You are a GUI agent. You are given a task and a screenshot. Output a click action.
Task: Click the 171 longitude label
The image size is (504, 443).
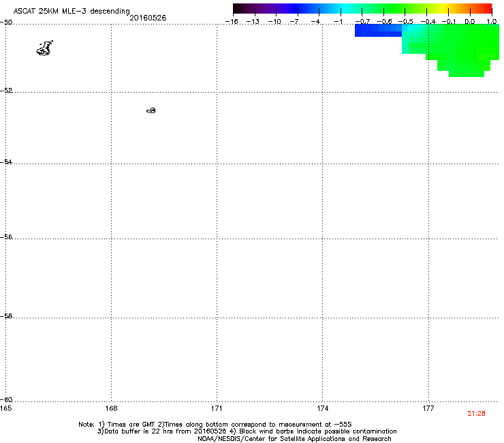(217, 408)
